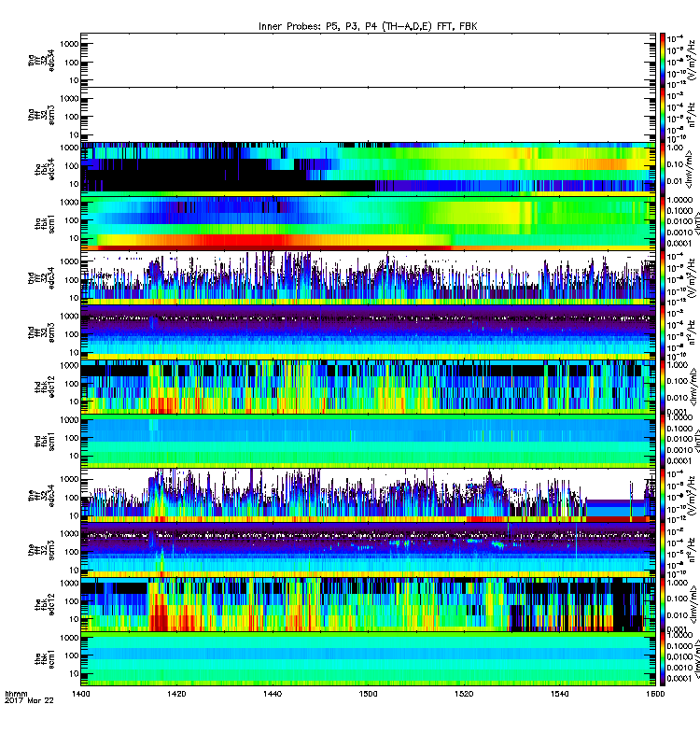Viewport: 700px width, 747px height.
Task: Click the '1000' tick of tha fff edc34 panel
Action: pos(69,44)
